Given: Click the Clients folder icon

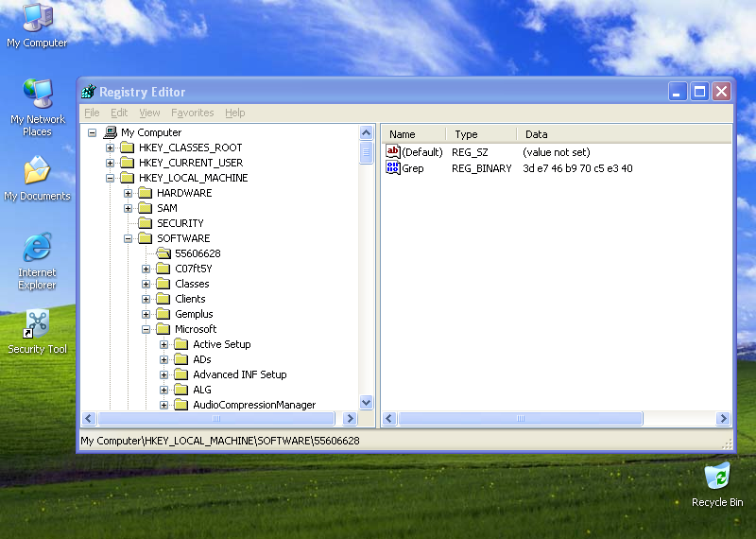Looking at the screenshot, I should 163,299.
